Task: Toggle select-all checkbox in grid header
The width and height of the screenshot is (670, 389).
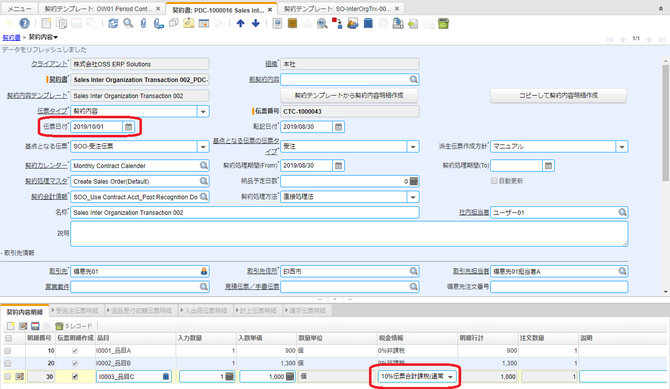Action: 8,338
